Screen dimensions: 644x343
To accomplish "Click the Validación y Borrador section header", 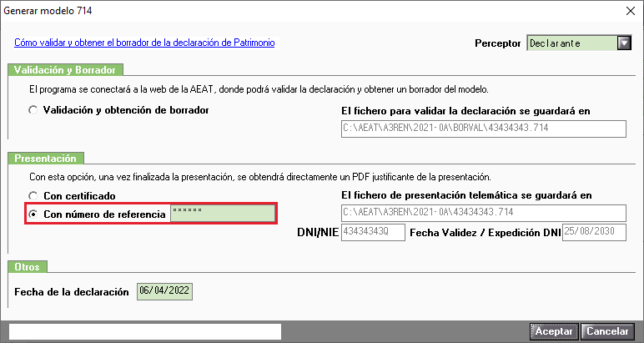I will coord(65,70).
